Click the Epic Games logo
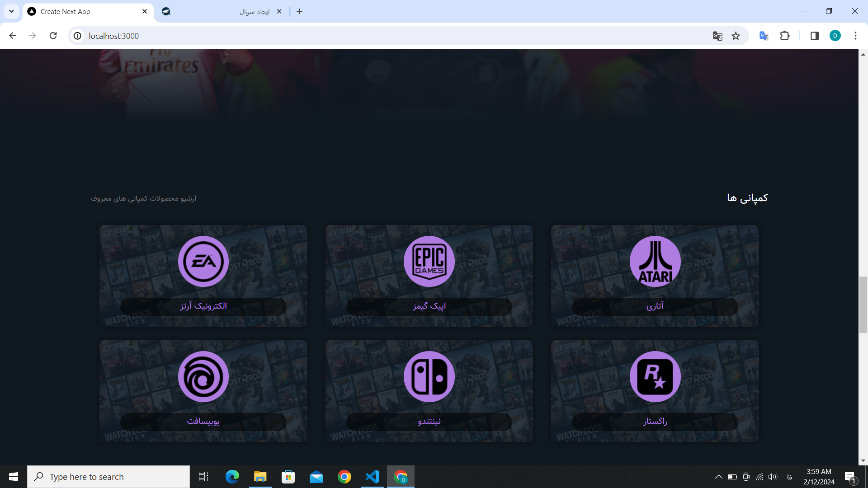 (x=429, y=261)
